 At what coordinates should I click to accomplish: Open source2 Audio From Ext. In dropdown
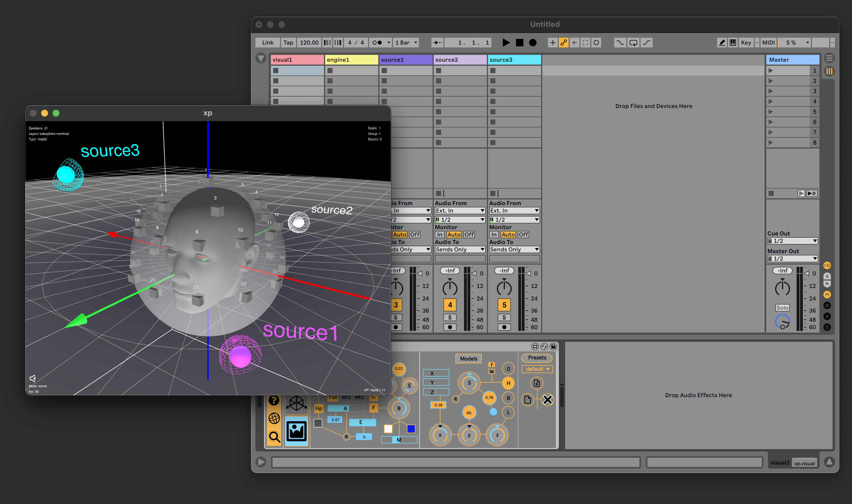460,211
